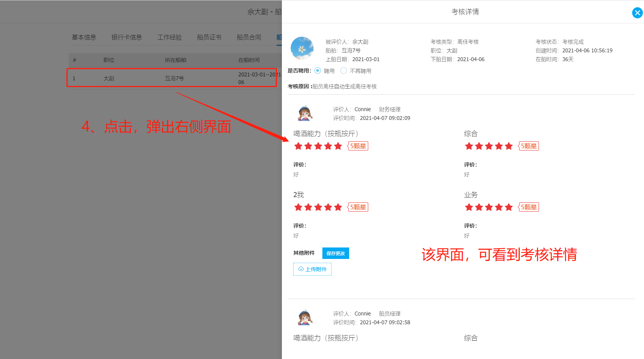Click the 船员离任自动生成离任考核 reason text

(345, 86)
